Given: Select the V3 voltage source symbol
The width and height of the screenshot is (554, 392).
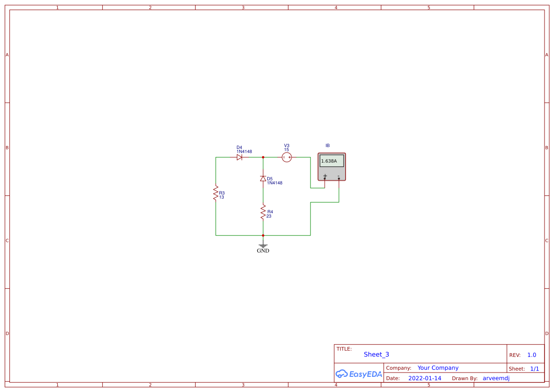Looking at the screenshot, I should (x=287, y=157).
